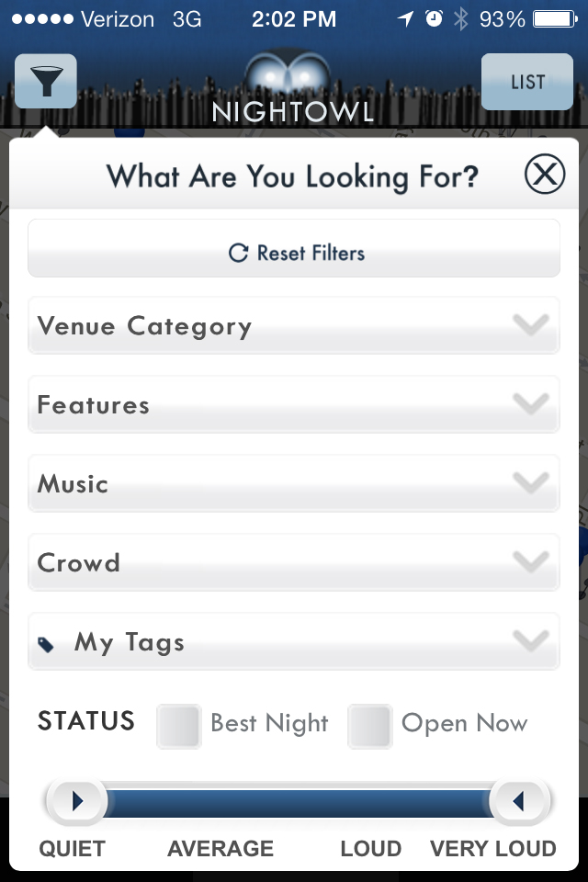Enable the Best Night checkbox
Screen dimensions: 588x882
click(179, 726)
